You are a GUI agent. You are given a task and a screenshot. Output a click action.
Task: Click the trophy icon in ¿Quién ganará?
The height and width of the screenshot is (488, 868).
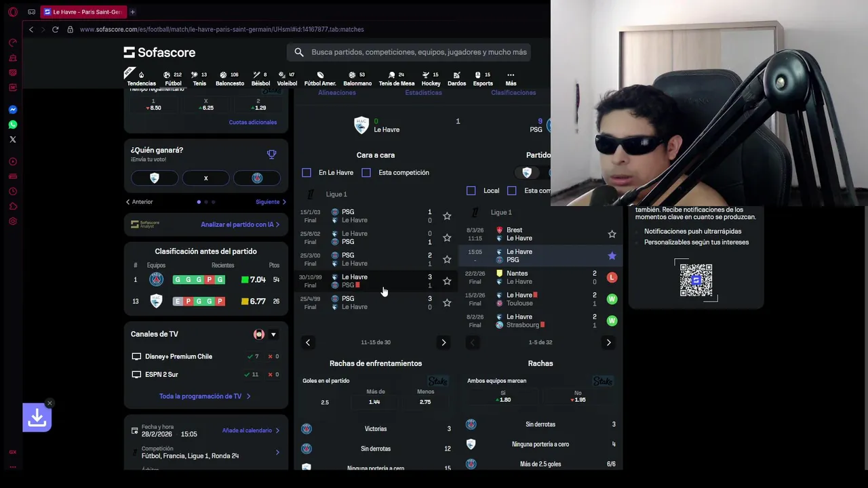(271, 154)
